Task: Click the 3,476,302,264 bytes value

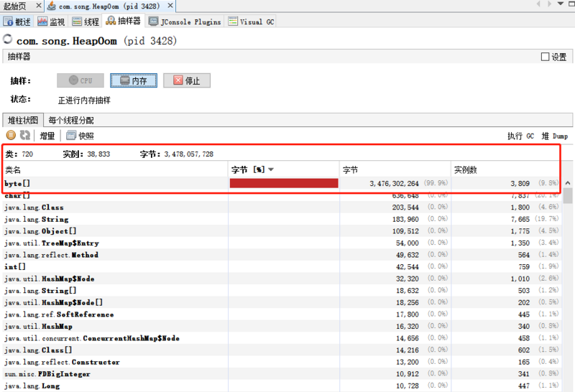Action: tap(394, 184)
